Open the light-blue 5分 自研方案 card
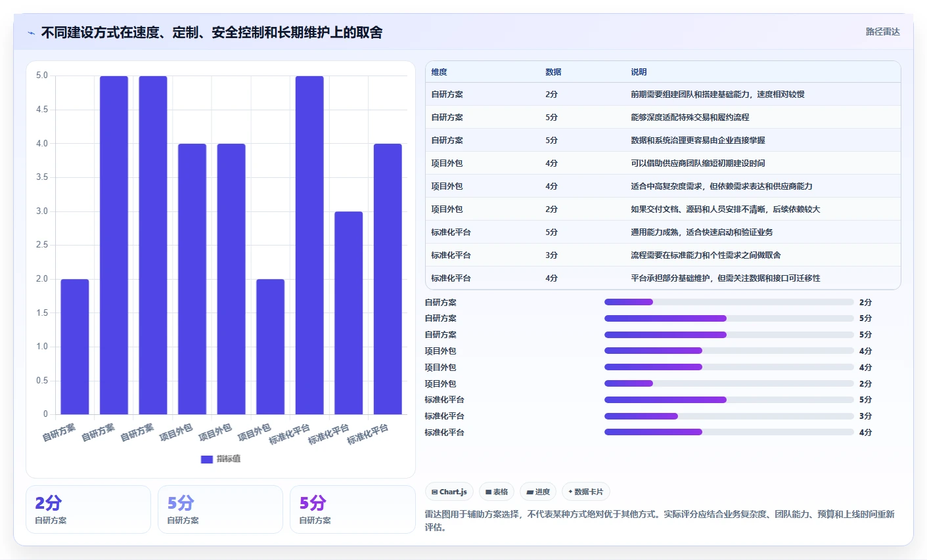Screen dimensions: 927x560 pyautogui.click(x=220, y=509)
